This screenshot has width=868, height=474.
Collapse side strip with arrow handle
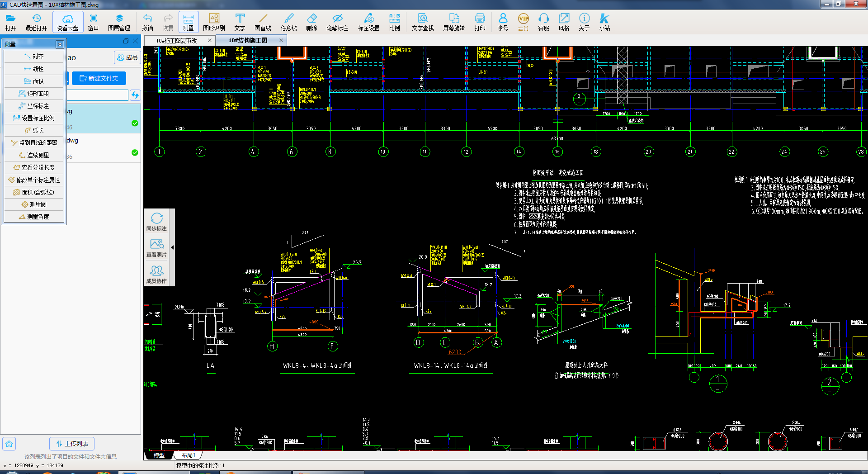pyautogui.click(x=172, y=247)
